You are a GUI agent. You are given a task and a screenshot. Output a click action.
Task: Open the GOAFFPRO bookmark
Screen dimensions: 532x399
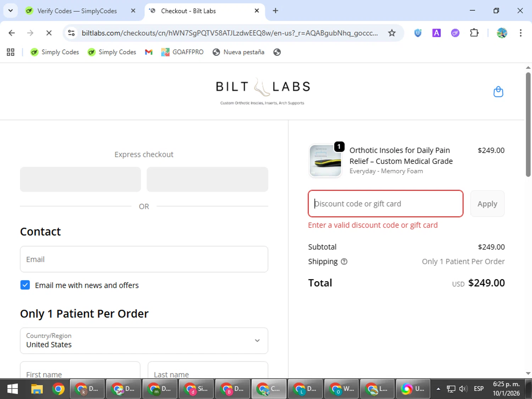point(182,52)
